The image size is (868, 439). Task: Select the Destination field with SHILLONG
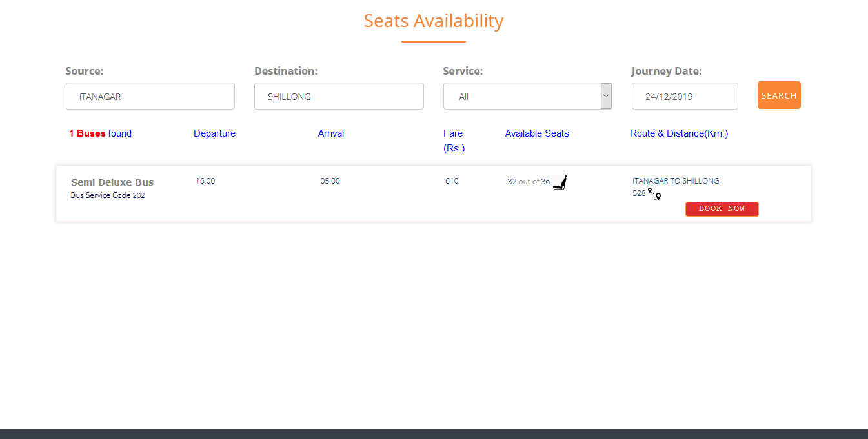pyautogui.click(x=339, y=96)
